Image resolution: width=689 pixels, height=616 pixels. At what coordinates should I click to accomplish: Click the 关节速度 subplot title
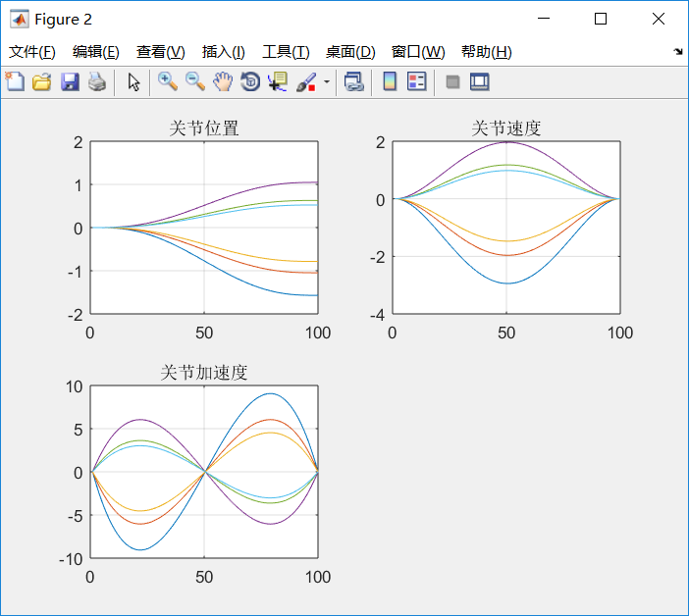pyautogui.click(x=506, y=128)
